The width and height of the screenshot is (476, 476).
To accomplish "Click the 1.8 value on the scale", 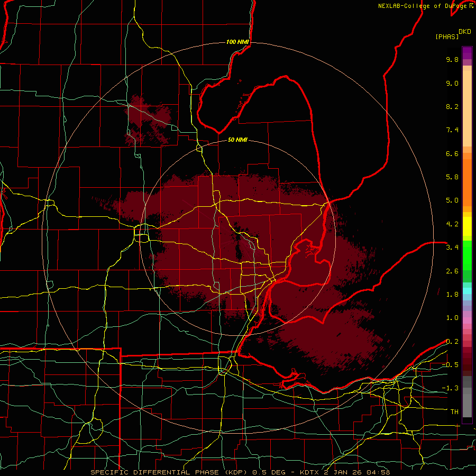I will pyautogui.click(x=452, y=295).
